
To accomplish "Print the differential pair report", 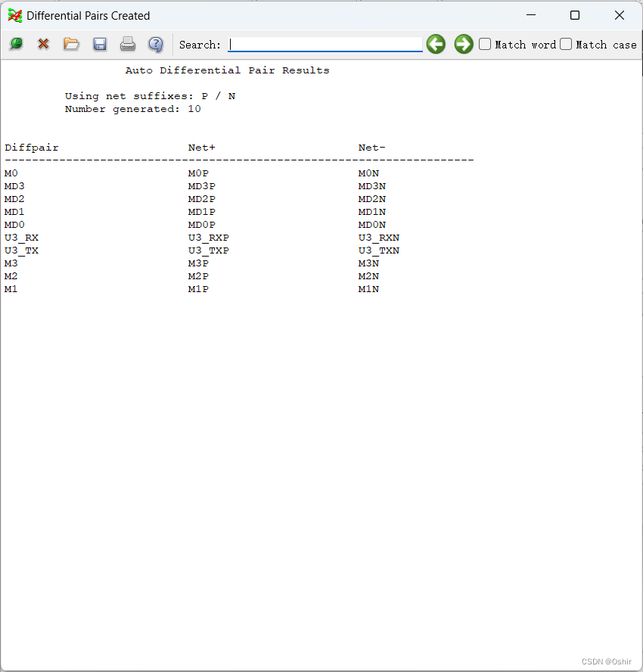I will tap(128, 45).
